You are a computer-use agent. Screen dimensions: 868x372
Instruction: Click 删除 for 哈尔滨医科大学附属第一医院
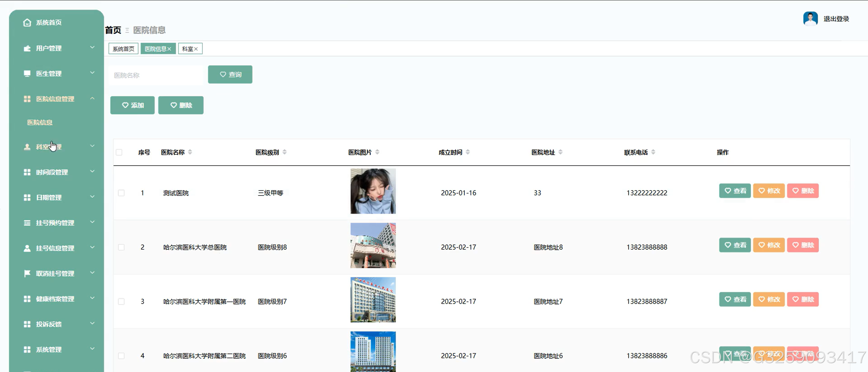pos(803,299)
